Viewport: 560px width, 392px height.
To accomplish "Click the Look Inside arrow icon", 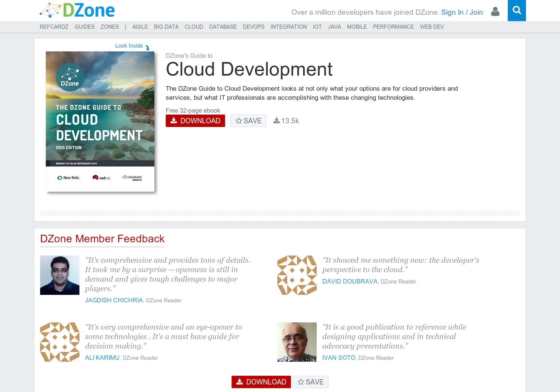I will [148, 48].
